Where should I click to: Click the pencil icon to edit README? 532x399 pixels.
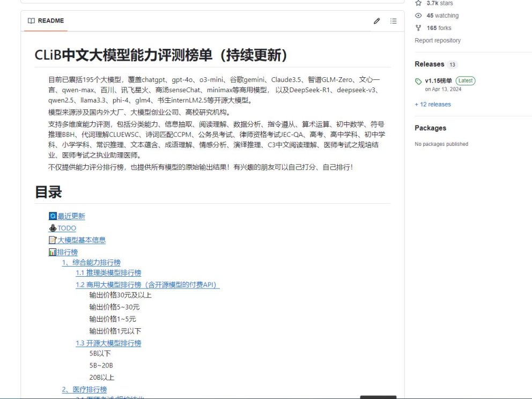377,20
